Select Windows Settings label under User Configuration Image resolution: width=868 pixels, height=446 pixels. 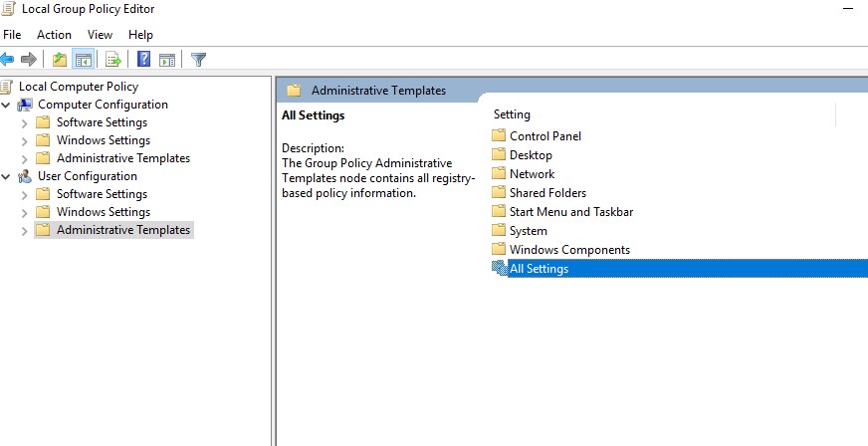click(104, 212)
